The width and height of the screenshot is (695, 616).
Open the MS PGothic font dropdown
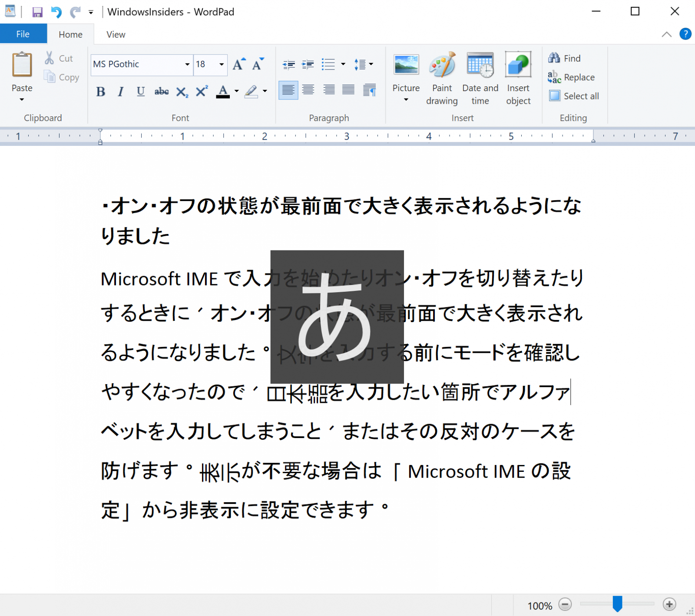187,64
